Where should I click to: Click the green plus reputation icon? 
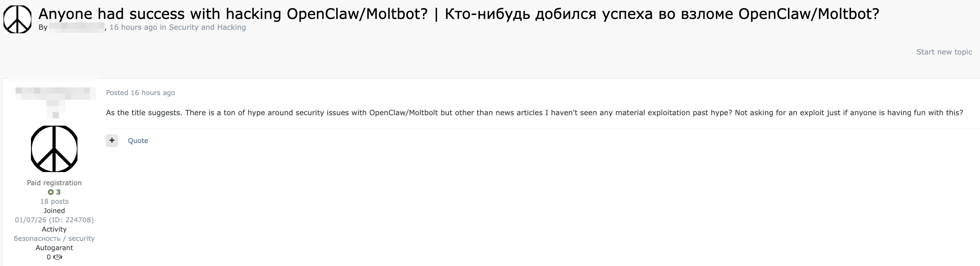[x=51, y=192]
